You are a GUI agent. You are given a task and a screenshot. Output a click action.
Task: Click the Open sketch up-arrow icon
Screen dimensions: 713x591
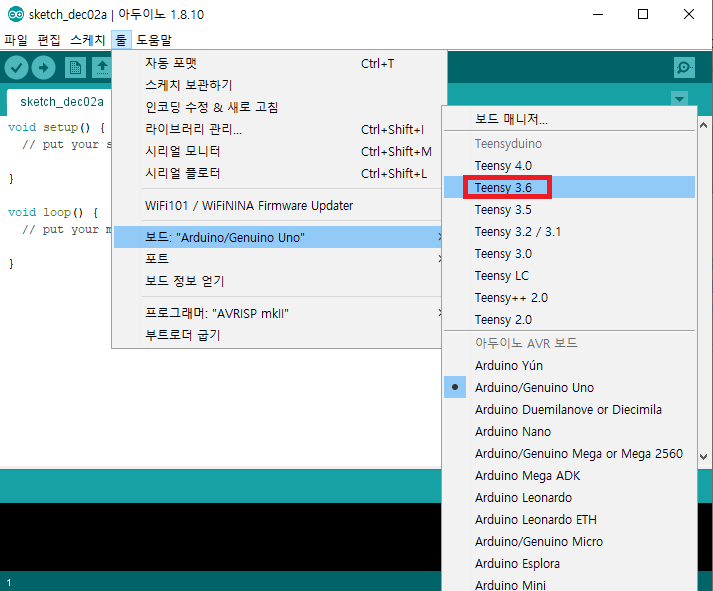tap(102, 68)
